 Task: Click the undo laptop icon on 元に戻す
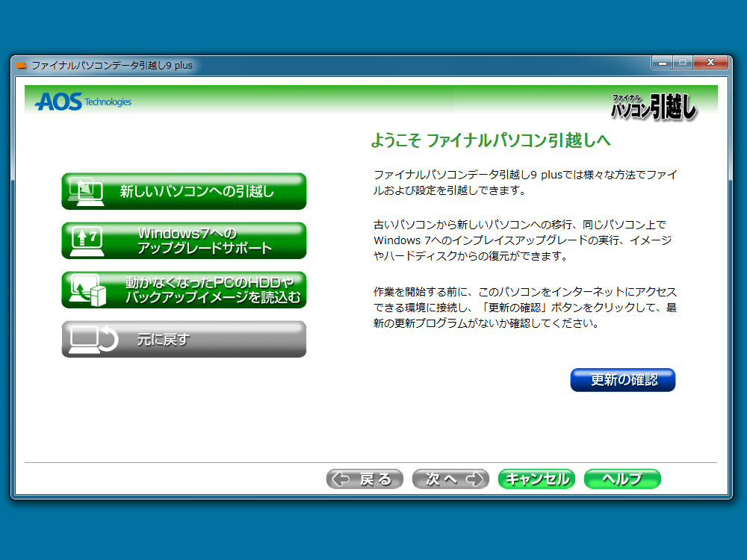93,340
